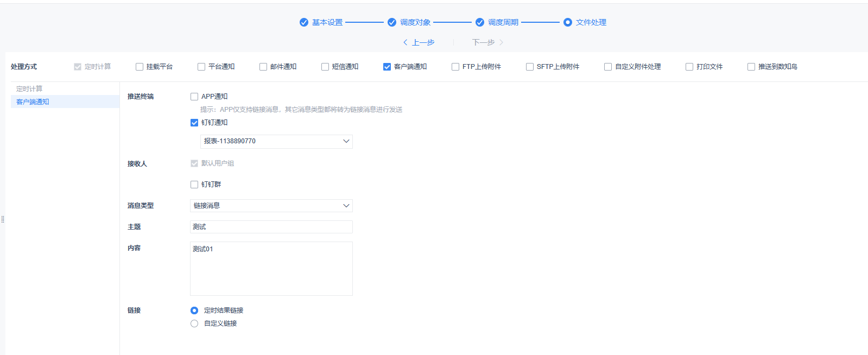This screenshot has height=355, width=868.
Task: Click the 文件处理 current step icon
Action: pos(568,22)
